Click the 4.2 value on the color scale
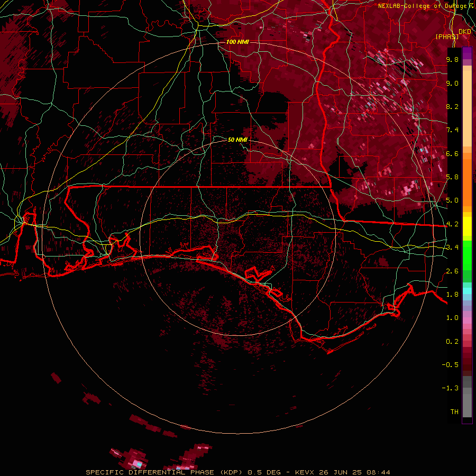This screenshot has width=476, height=476. [452, 224]
